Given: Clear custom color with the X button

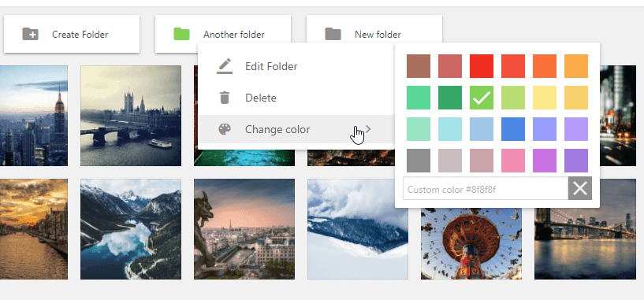Looking at the screenshot, I should [x=580, y=188].
